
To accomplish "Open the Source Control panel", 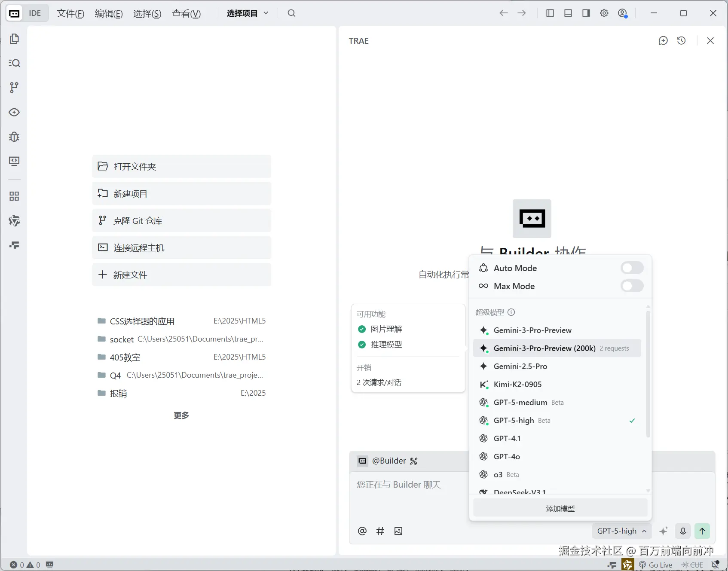I will tap(14, 88).
